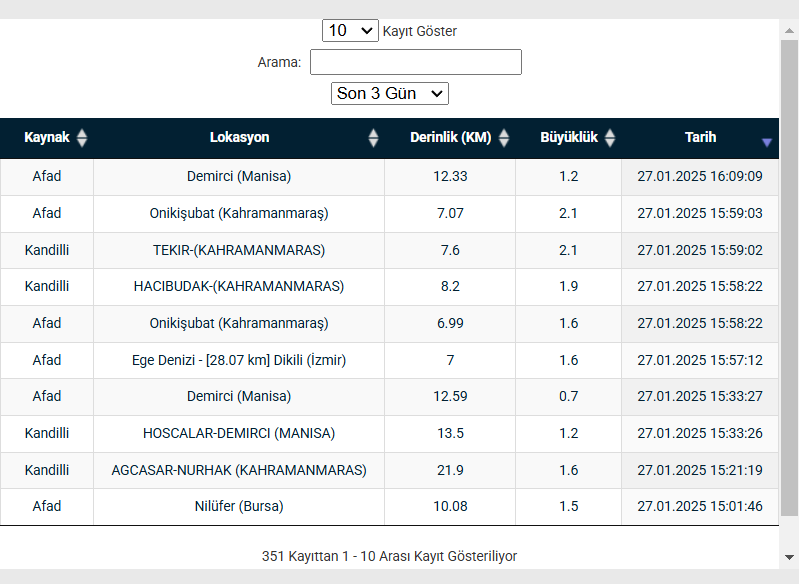Select date cell 27.01.2025 15:21:19
This screenshot has width=799, height=584.
tap(700, 470)
